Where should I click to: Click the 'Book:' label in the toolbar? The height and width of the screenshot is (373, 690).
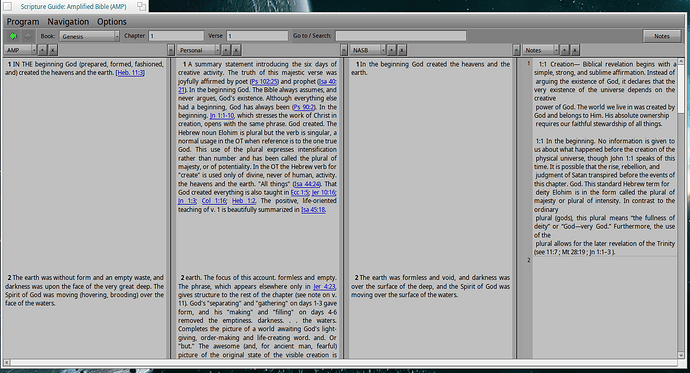(48, 36)
